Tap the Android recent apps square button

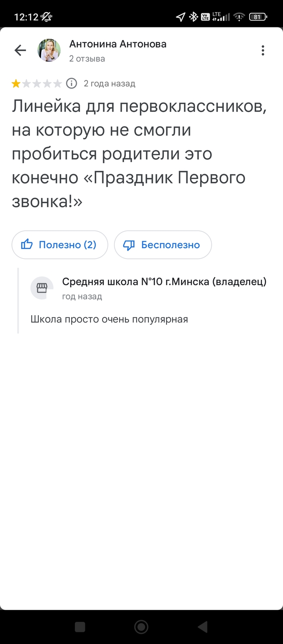tap(80, 627)
